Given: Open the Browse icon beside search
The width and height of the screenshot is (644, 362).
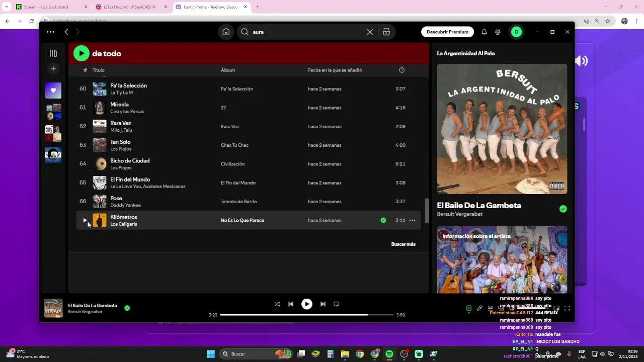Looking at the screenshot, I should coord(386,32).
